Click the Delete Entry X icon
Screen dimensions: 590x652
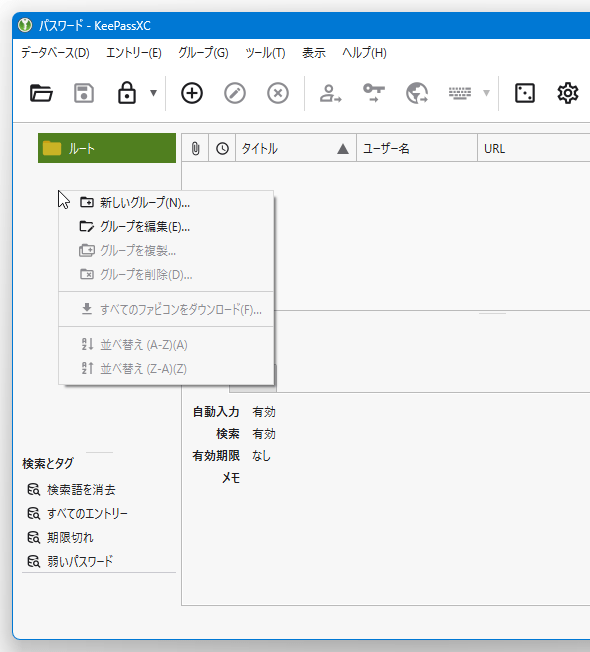tap(278, 93)
